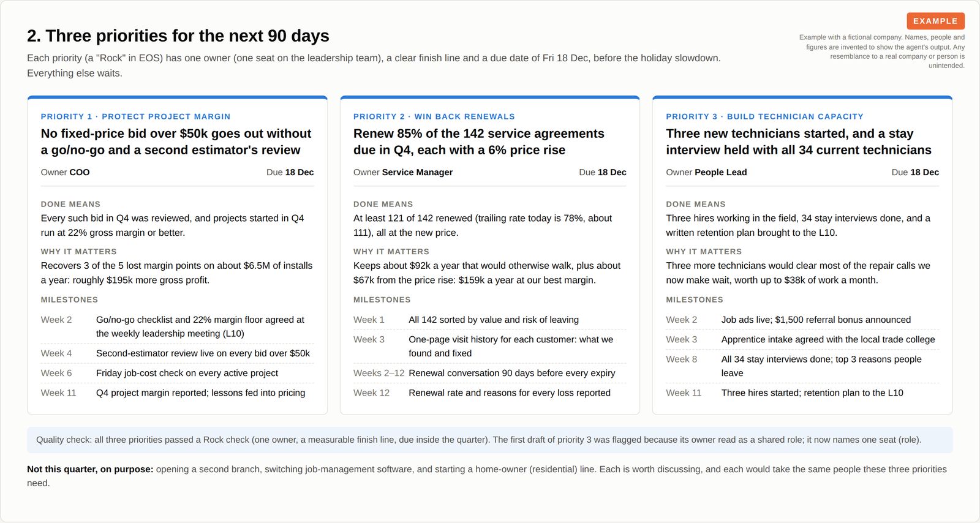Select milestone "Renewal conversation 90 days before every expiry"
The image size is (980, 523).
click(512, 373)
